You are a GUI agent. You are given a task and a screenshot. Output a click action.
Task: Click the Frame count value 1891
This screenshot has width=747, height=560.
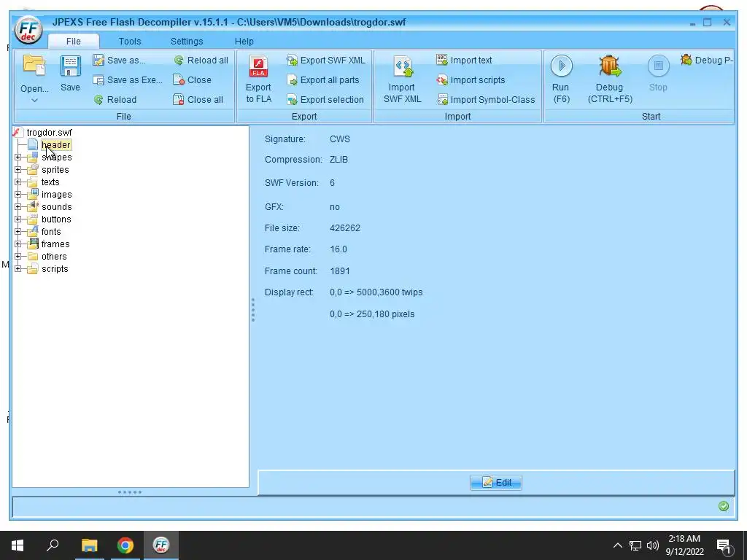[340, 271]
